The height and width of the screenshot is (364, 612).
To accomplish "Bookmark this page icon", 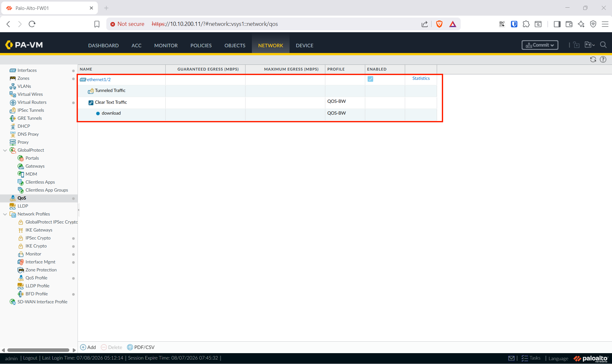I will click(97, 24).
